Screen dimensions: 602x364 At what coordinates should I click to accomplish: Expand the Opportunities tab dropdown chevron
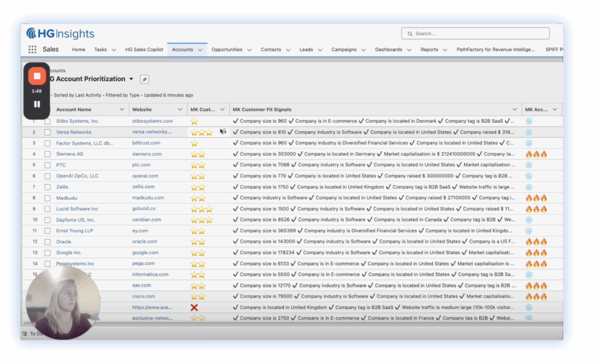coord(249,50)
